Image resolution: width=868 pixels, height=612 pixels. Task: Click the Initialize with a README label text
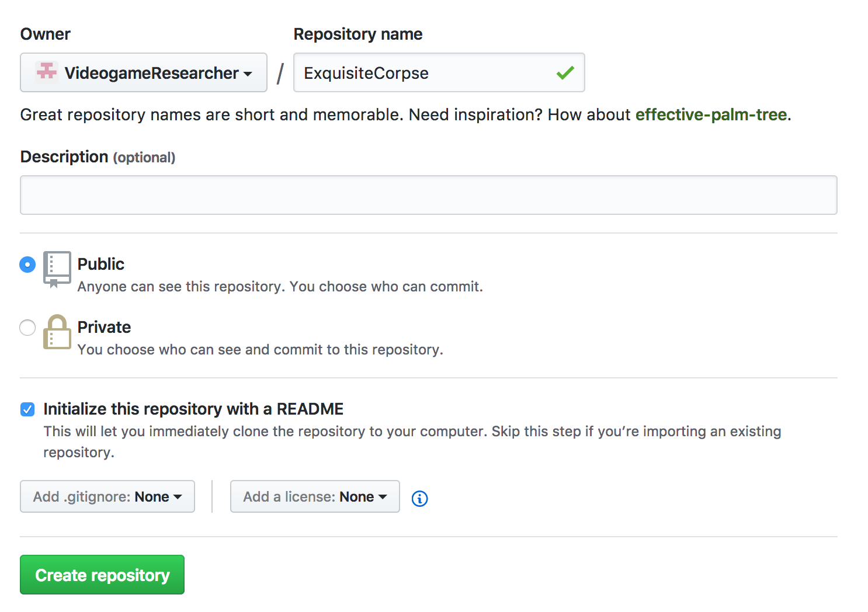(193, 409)
